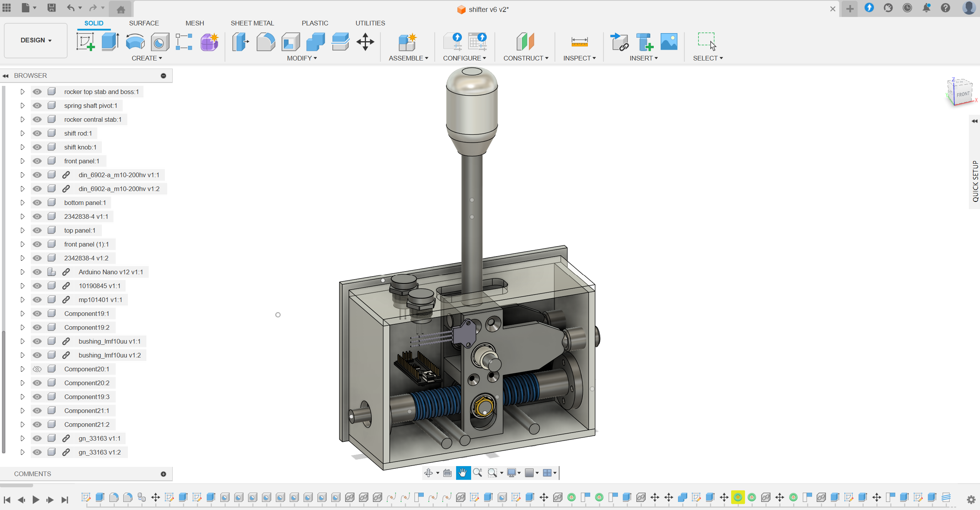Activate the Move/Copy tool
Viewport: 980px width, 510px height.
(365, 42)
